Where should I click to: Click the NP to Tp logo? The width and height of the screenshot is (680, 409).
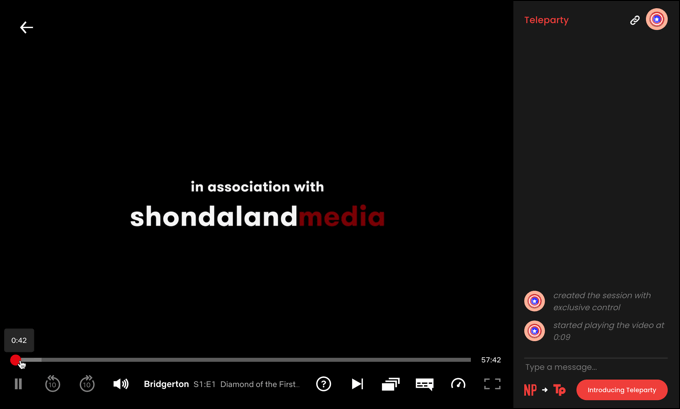click(x=545, y=390)
